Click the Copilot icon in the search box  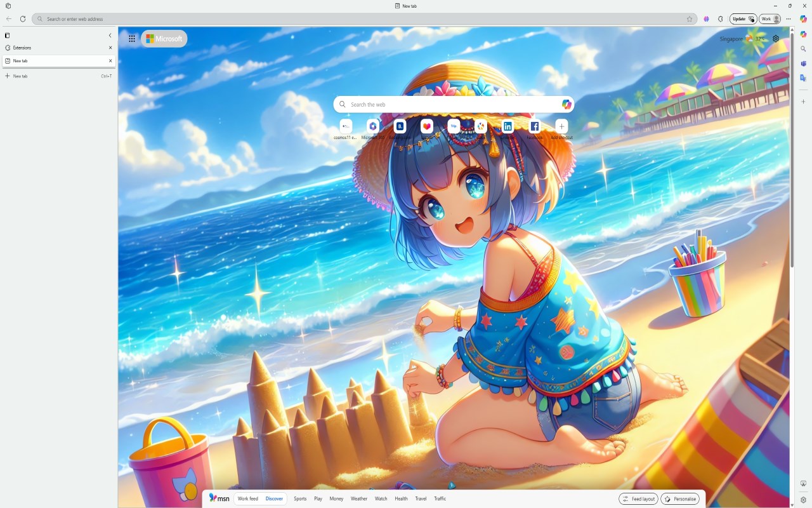coord(566,105)
